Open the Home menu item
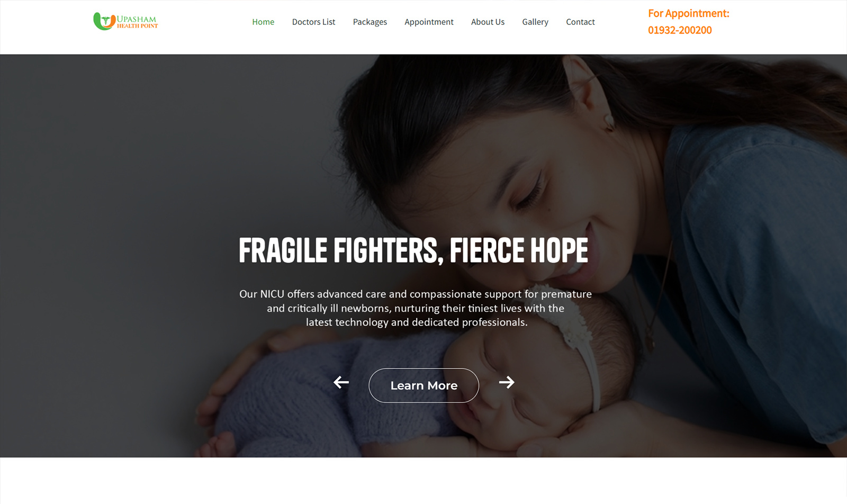 [x=263, y=22]
